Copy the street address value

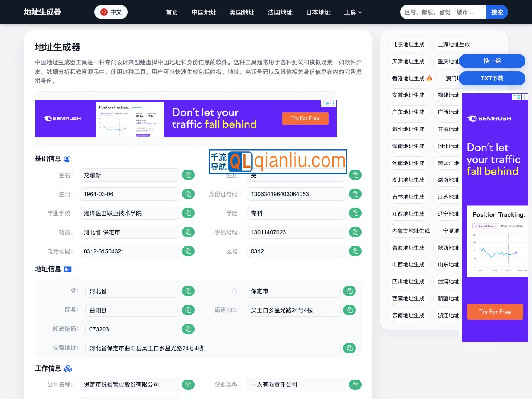[x=349, y=310]
